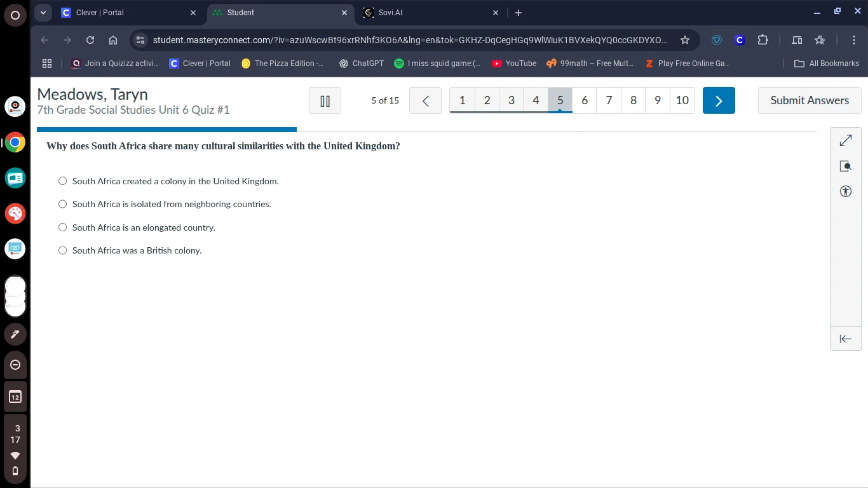Go to next question with right chevron
This screenshot has width=868, height=488.
pos(719,100)
